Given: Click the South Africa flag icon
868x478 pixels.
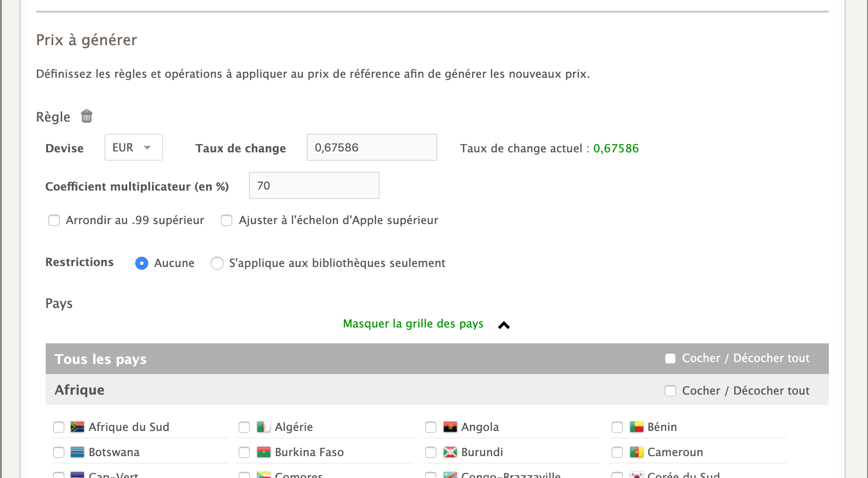Looking at the screenshot, I should 77,427.
